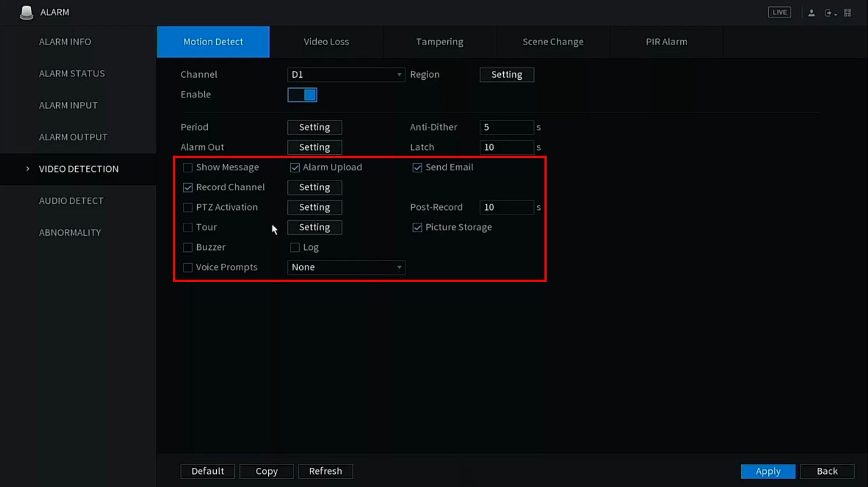868x487 pixels.
Task: Click the Anti-Dither seconds field
Action: tap(506, 127)
